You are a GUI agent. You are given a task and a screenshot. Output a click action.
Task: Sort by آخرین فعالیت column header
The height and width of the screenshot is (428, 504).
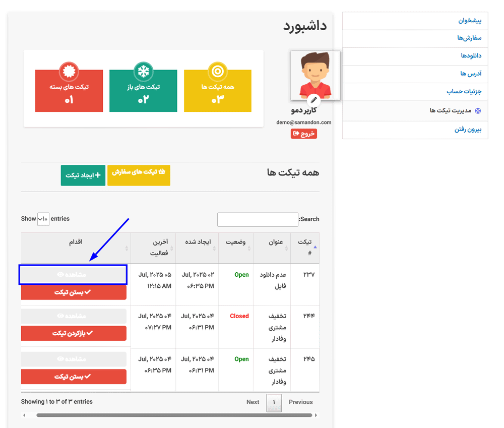pos(153,248)
